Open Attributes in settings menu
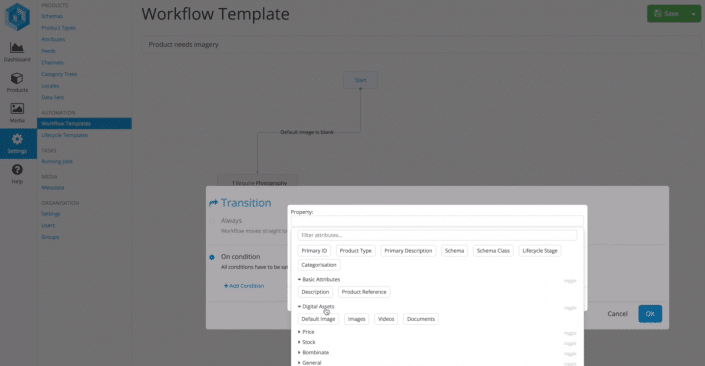The width and height of the screenshot is (705, 366). coord(53,40)
